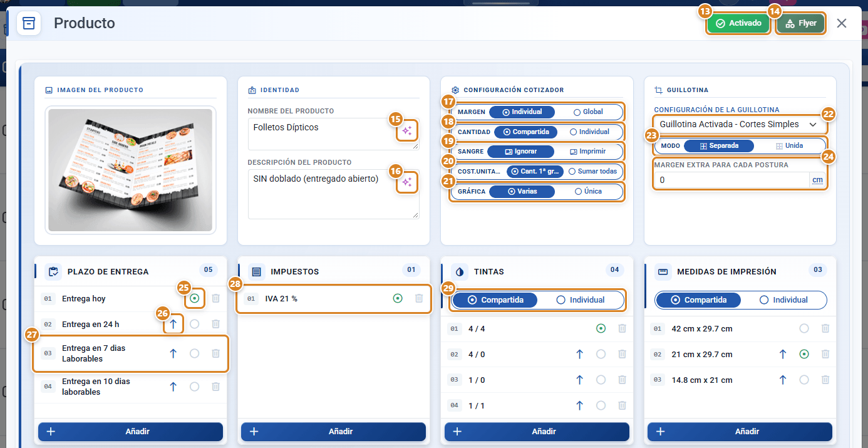Añadir a new Impuestos entry
868x448 pixels.
click(x=334, y=432)
